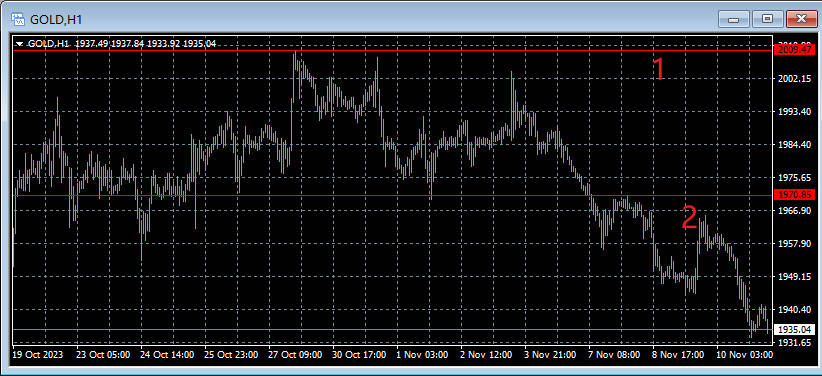This screenshot has height=376, width=822.
Task: Select the red 2009.47 price label
Action: pos(795,50)
